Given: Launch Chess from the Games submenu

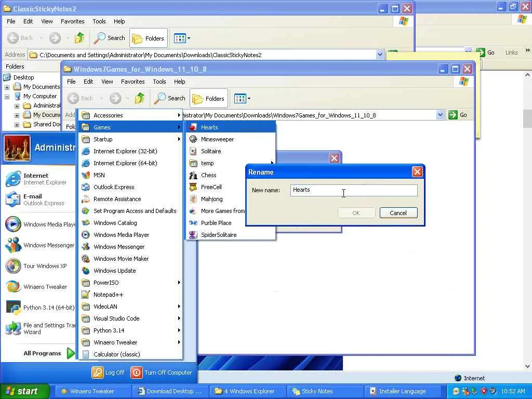Looking at the screenshot, I should 216,175.
